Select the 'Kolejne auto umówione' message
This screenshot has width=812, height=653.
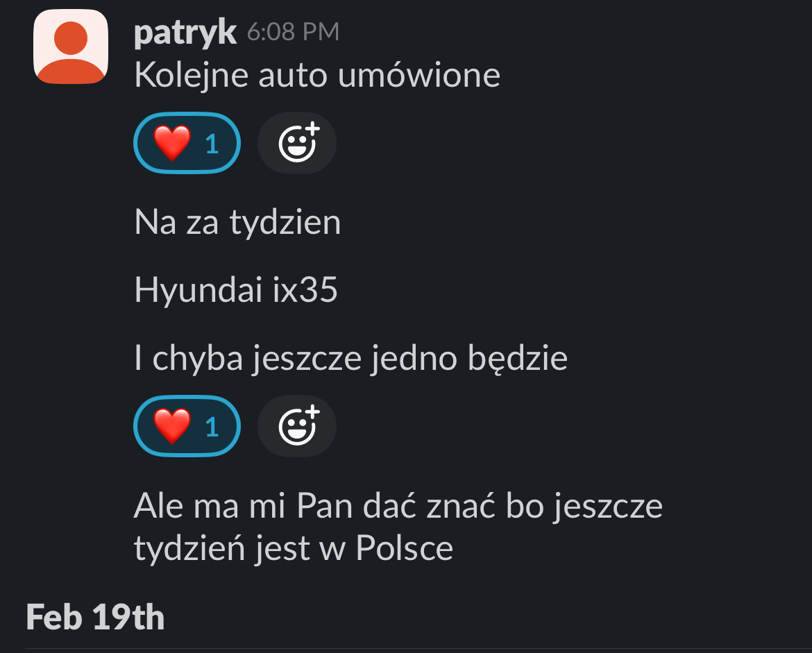(x=317, y=76)
